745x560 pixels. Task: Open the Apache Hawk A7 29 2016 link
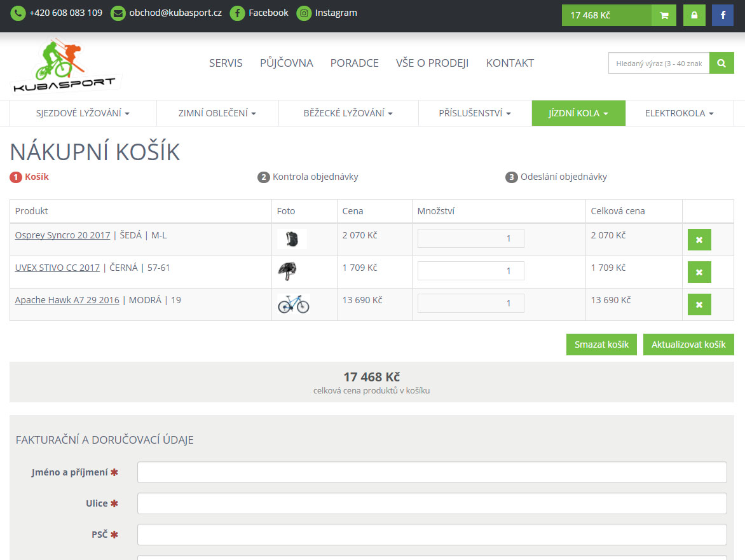coord(67,300)
